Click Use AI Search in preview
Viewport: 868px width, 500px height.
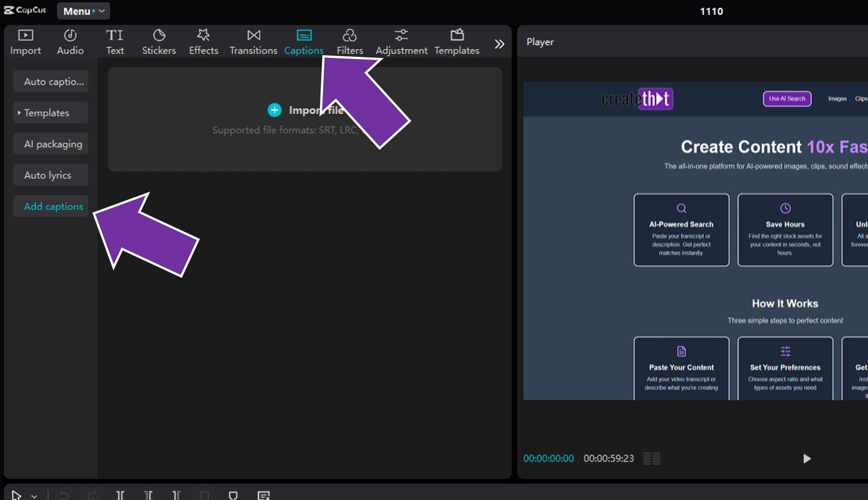click(x=787, y=98)
